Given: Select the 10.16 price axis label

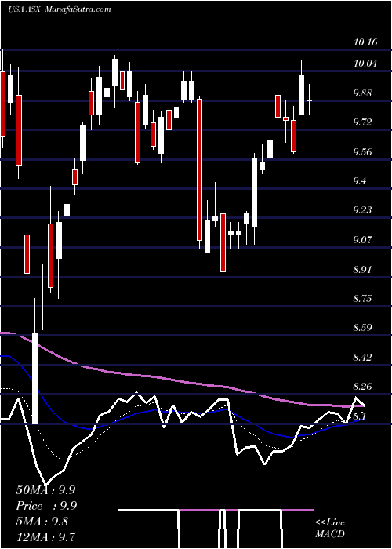Looking at the screenshot, I should (x=365, y=42).
